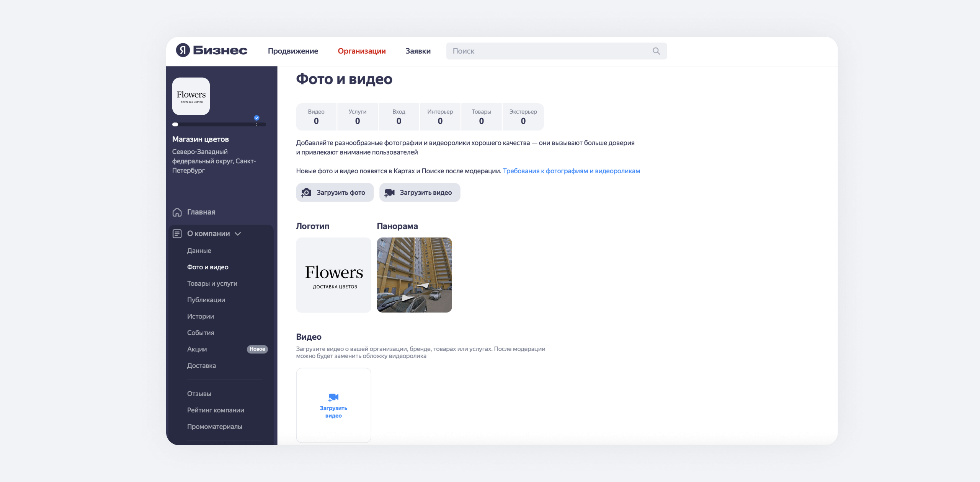Click the camera icon in Загрузить фото
This screenshot has width=980, height=482.
[x=306, y=192]
